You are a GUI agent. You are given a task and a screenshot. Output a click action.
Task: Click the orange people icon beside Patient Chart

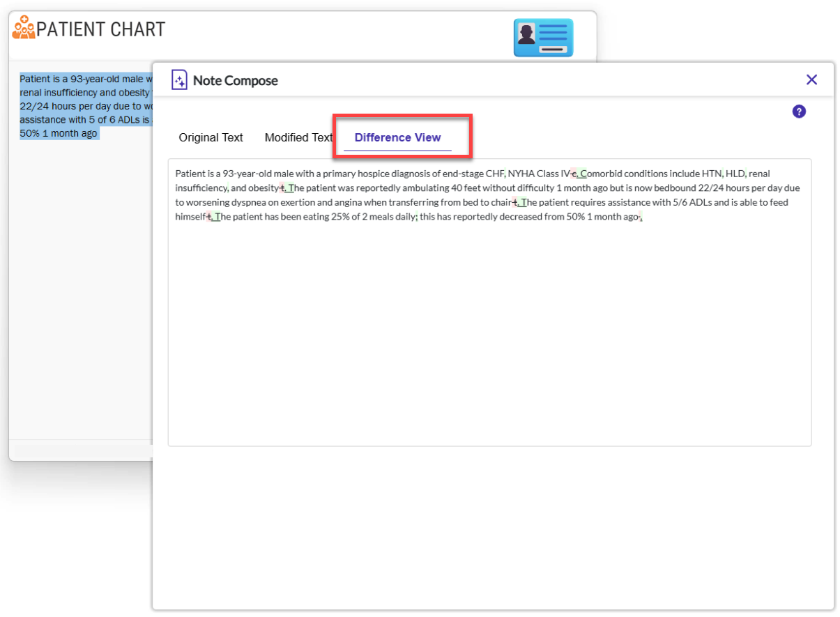24,28
